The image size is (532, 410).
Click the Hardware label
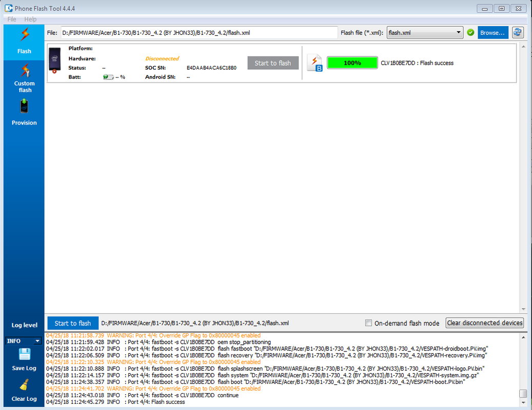pos(82,58)
